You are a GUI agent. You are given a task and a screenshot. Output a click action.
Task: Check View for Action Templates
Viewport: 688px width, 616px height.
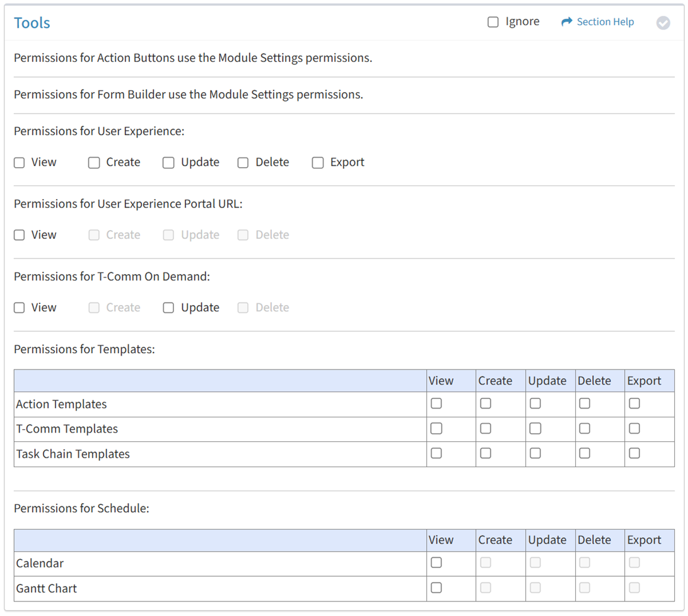tap(436, 404)
